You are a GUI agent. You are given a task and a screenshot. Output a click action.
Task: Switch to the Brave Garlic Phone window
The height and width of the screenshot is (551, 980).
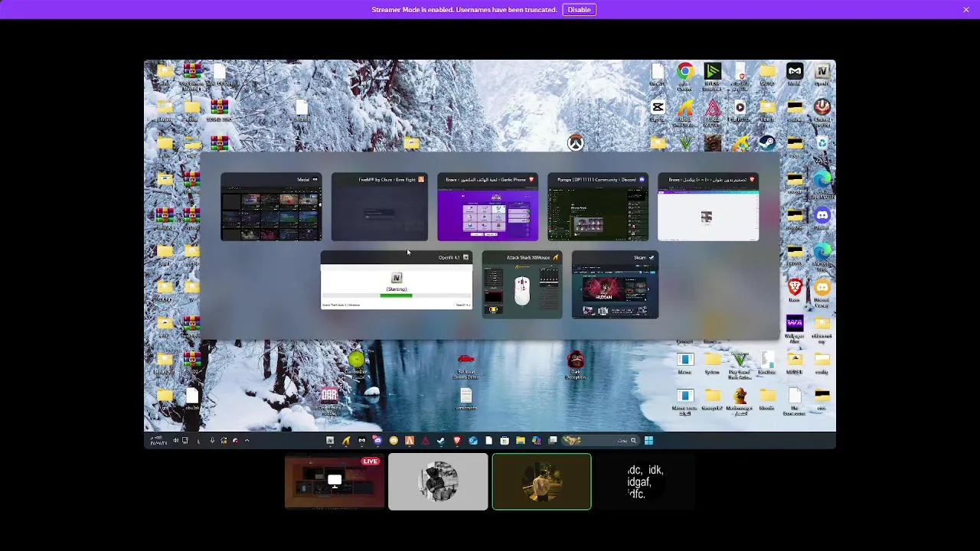click(x=488, y=207)
